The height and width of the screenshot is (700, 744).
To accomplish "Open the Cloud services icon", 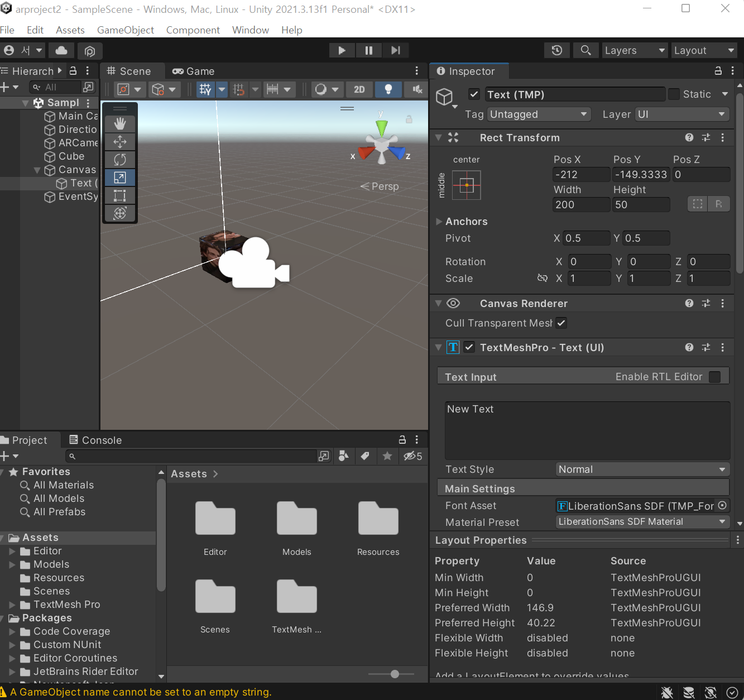I will [x=61, y=51].
